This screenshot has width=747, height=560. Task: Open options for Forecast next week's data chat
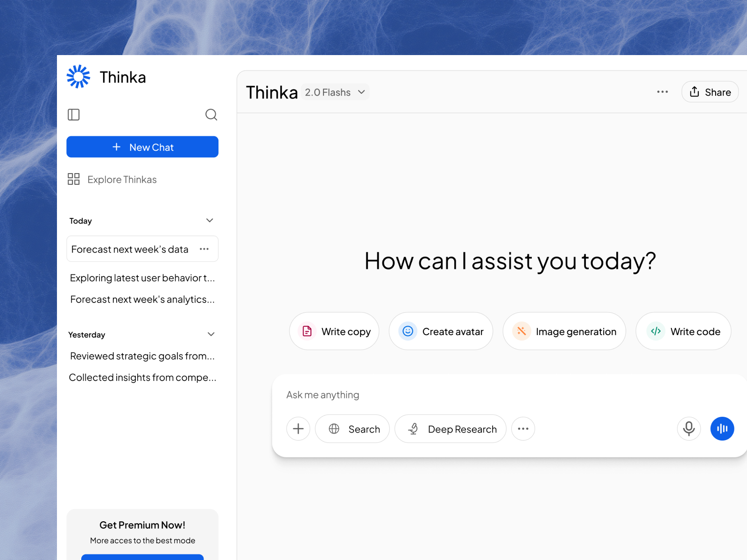[204, 249]
